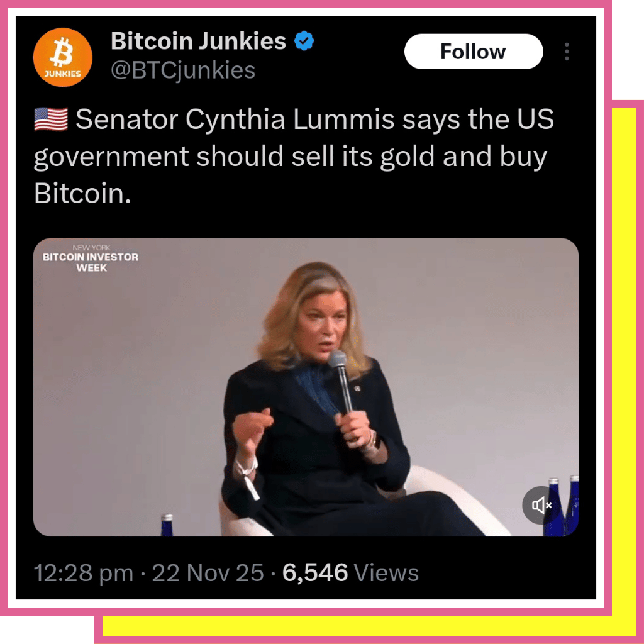Click the word Bitcoin. ending the tweet

[82, 194]
